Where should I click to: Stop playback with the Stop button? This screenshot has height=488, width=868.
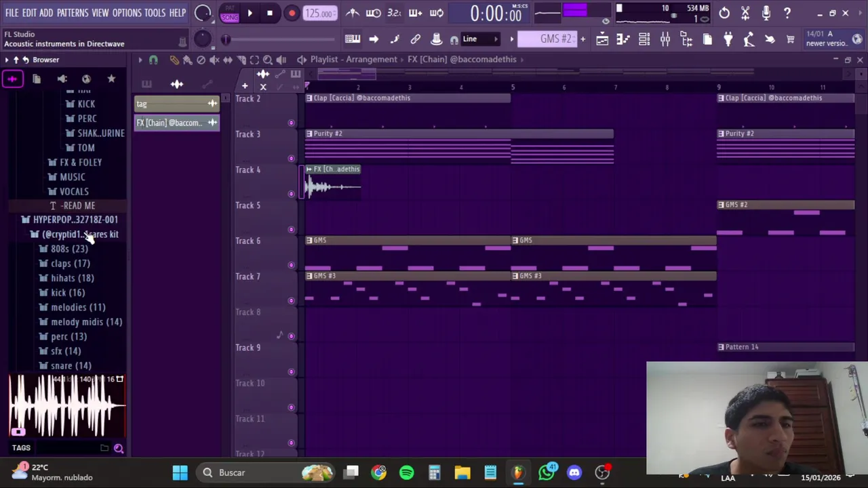tap(270, 13)
